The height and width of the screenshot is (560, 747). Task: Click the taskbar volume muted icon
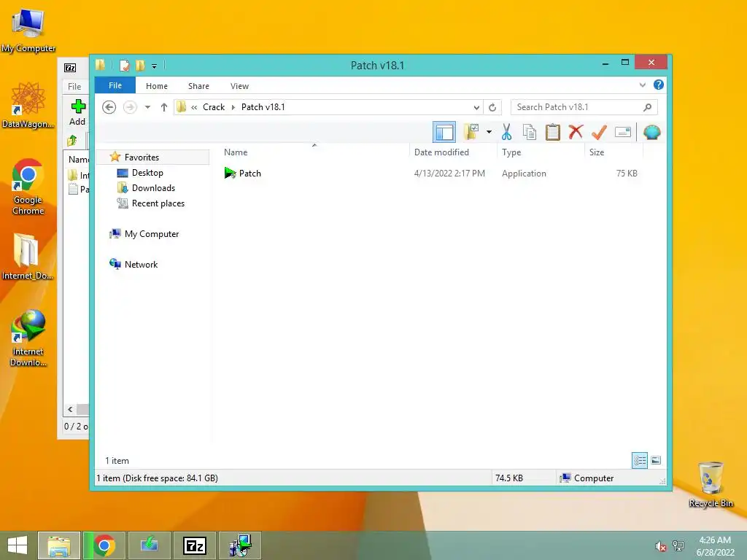pyautogui.click(x=660, y=547)
